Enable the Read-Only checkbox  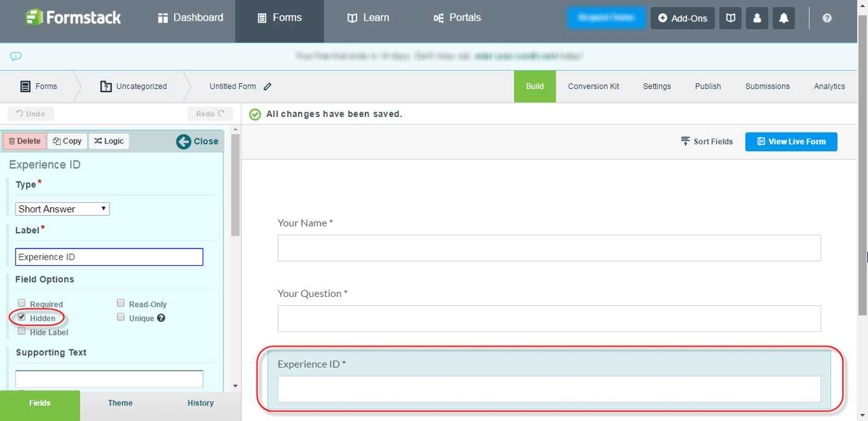tap(121, 303)
